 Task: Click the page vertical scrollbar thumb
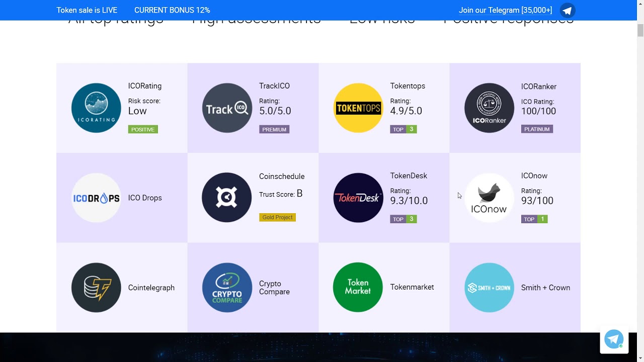[640, 30]
